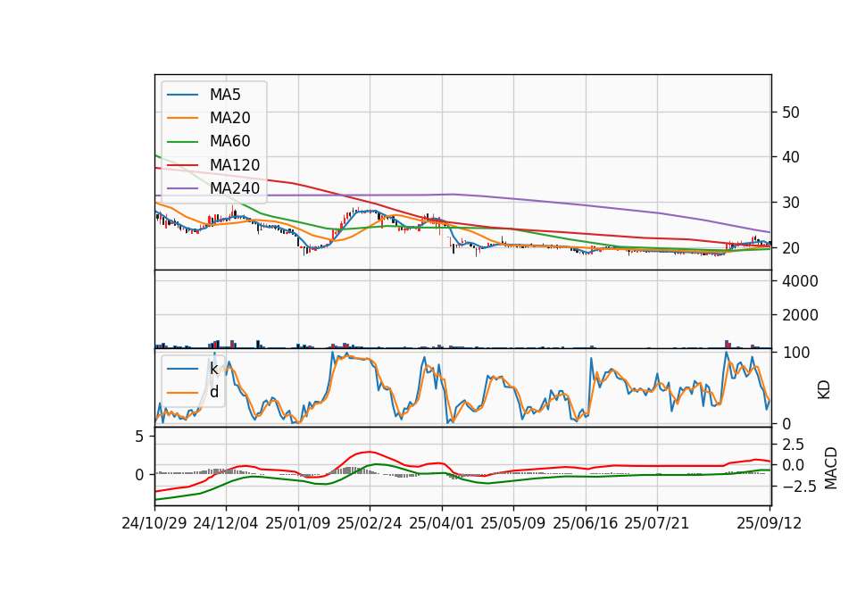Viewport: 857px width, 616px height.
Task: Click the price axis value 50
Action: (791, 112)
